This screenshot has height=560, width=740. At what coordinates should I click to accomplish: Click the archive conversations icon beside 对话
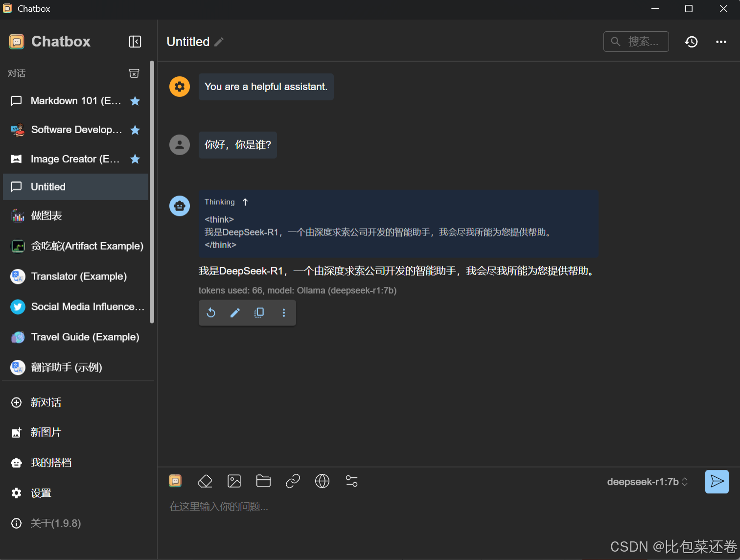(134, 73)
